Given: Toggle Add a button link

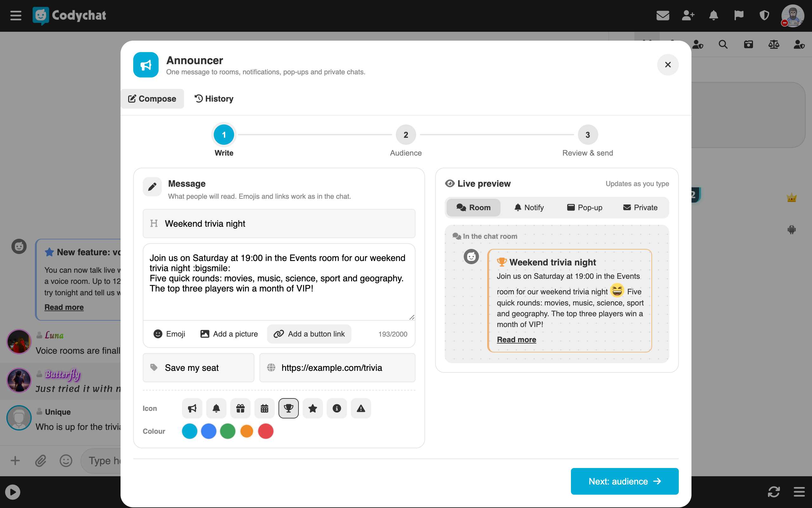Looking at the screenshot, I should (x=309, y=334).
